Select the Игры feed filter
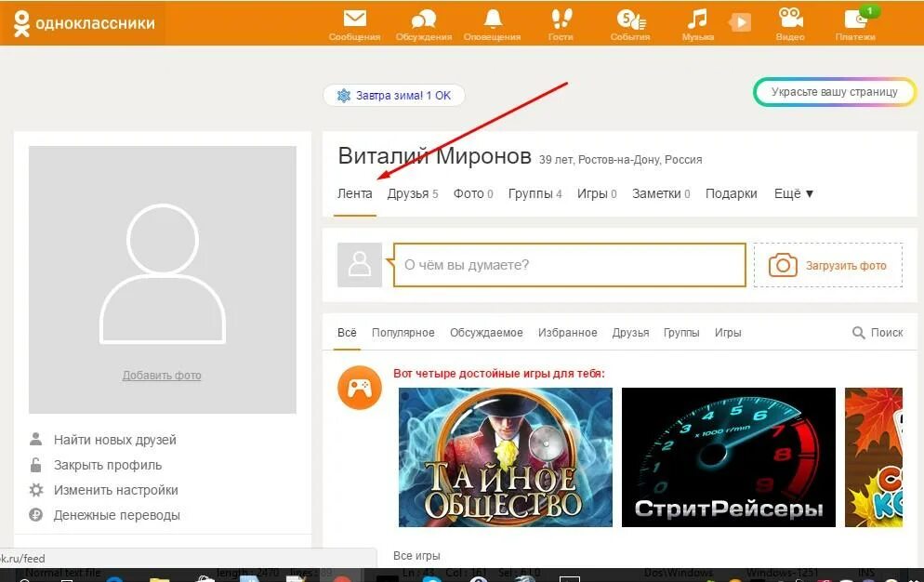The image size is (924, 582). pos(729,333)
